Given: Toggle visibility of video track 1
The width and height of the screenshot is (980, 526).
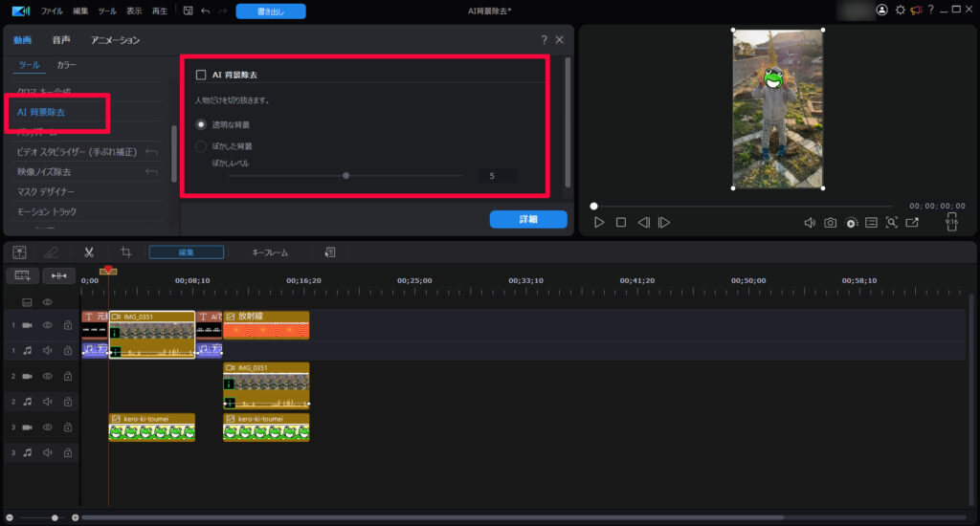Looking at the screenshot, I should [48, 325].
